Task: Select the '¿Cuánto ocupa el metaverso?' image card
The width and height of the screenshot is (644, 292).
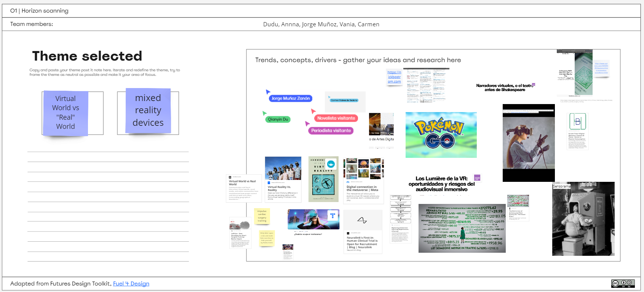Action: (313, 223)
